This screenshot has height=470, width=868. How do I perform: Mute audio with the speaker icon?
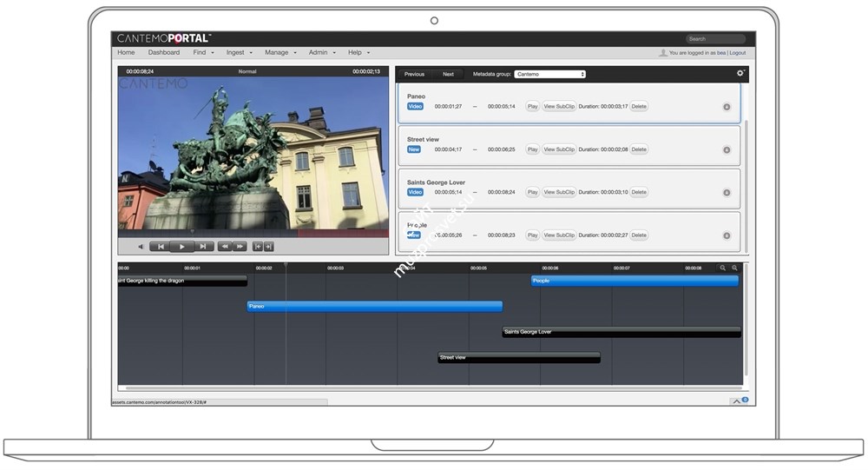click(141, 247)
